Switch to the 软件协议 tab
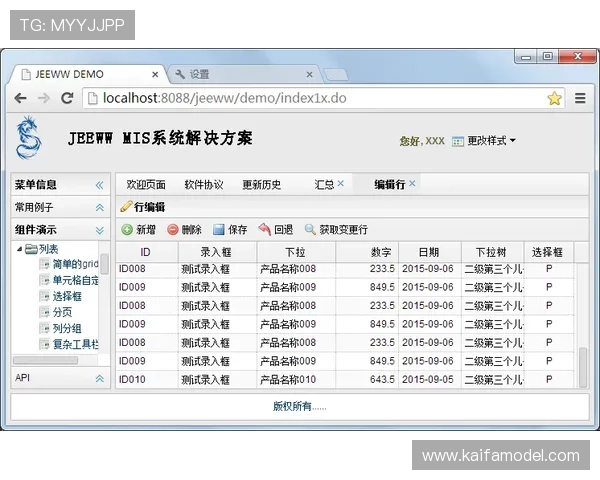 click(204, 185)
